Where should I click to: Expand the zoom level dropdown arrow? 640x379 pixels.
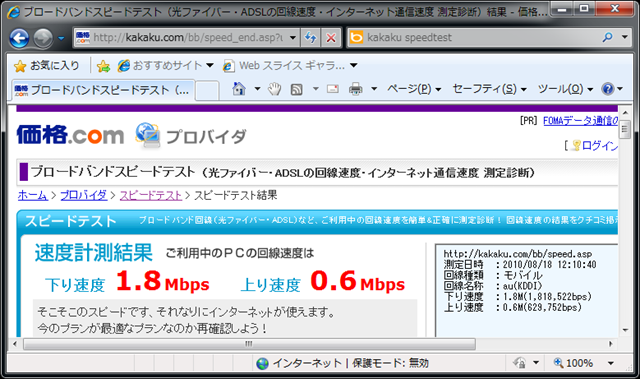pyautogui.click(x=611, y=363)
